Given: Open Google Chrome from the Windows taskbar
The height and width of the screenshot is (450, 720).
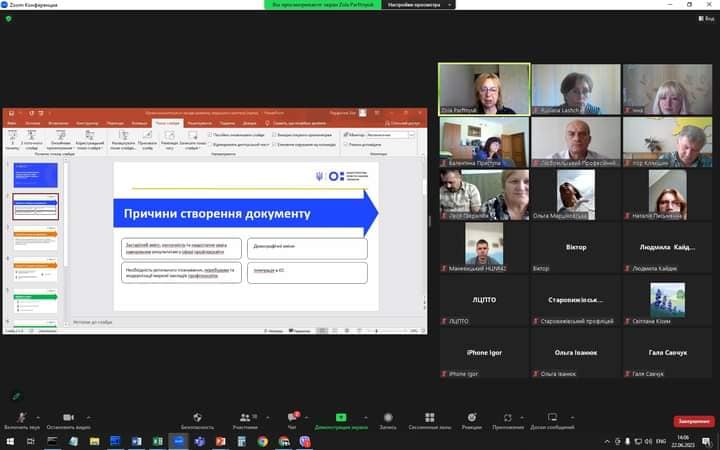Looking at the screenshot, I should [x=262, y=441].
